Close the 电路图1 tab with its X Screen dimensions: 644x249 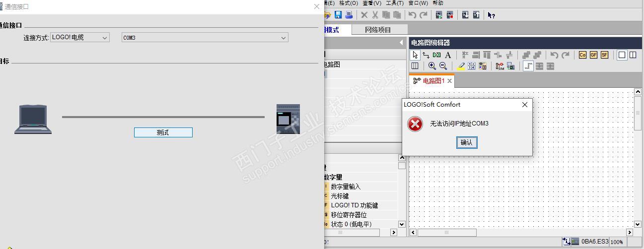coord(450,81)
